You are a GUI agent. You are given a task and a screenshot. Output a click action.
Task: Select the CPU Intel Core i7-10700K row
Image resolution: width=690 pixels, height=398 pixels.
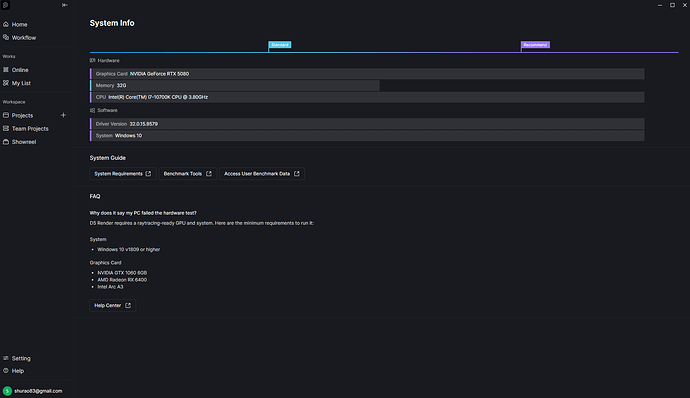(367, 97)
